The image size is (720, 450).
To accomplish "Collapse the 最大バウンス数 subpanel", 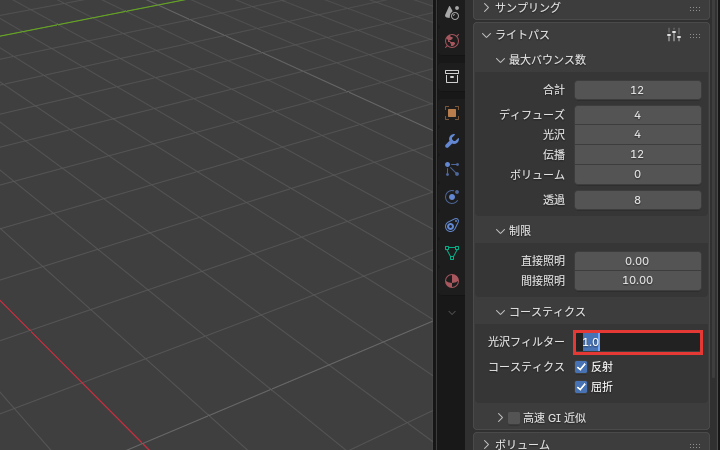I will pyautogui.click(x=500, y=60).
